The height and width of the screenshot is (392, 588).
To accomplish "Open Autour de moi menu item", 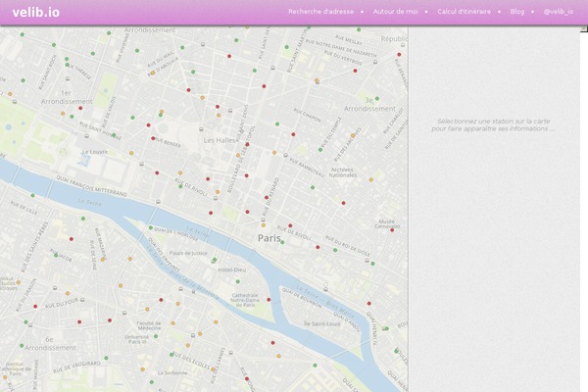I will click(x=395, y=12).
